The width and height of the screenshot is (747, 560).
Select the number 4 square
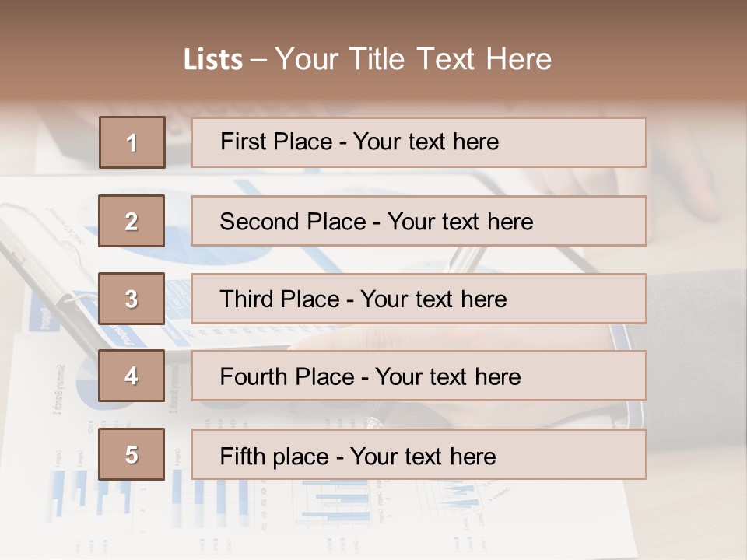(132, 376)
